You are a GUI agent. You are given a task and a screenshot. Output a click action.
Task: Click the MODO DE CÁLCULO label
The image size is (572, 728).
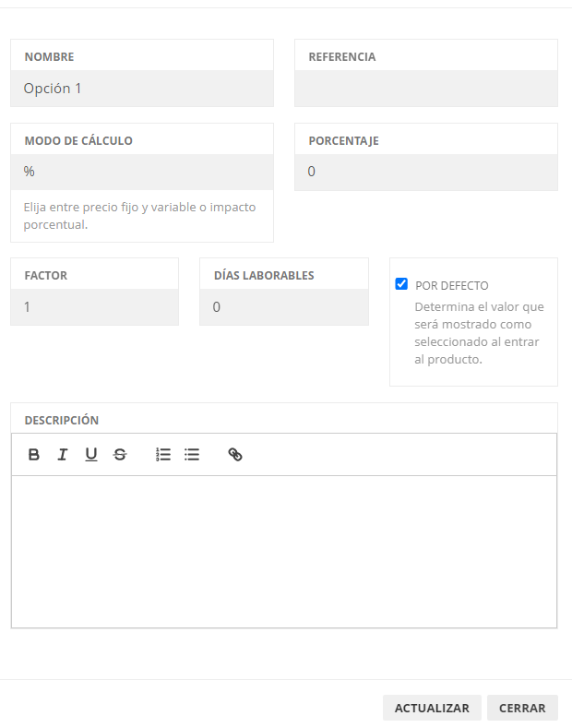coord(78,141)
